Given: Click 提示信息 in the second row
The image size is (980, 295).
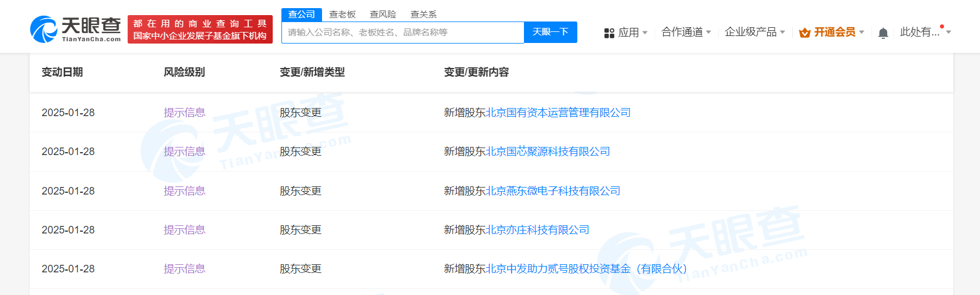Looking at the screenshot, I should [185, 152].
